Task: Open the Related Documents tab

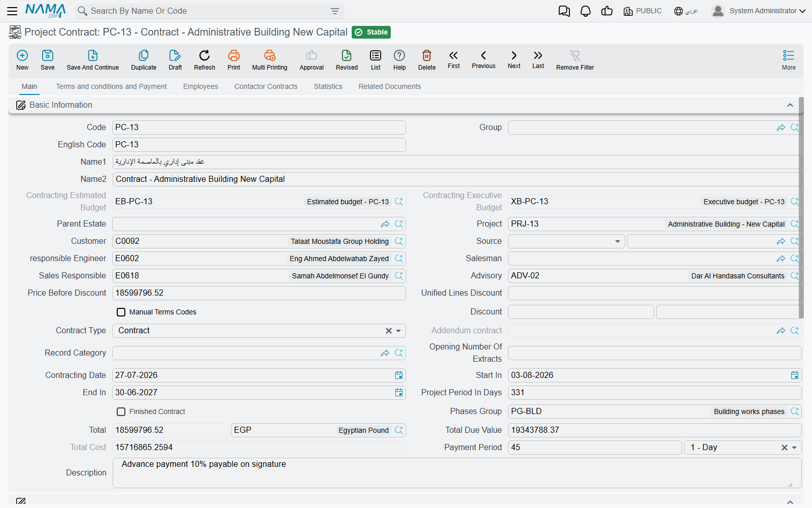Action: [x=390, y=86]
